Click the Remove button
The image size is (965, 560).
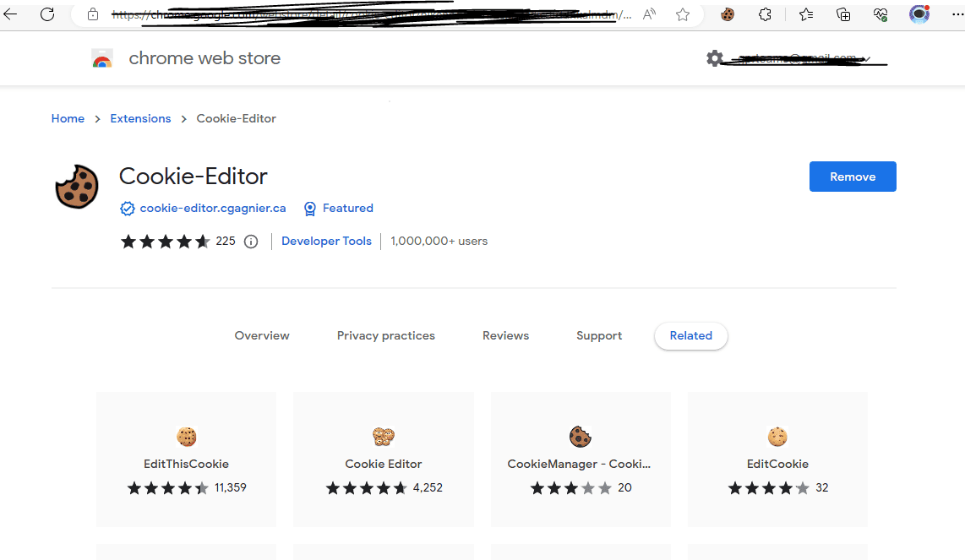(853, 177)
